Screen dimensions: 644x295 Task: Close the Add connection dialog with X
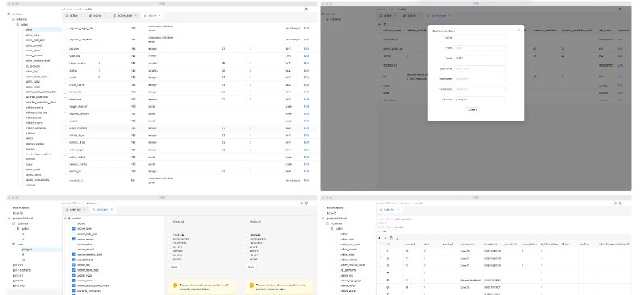518,31
